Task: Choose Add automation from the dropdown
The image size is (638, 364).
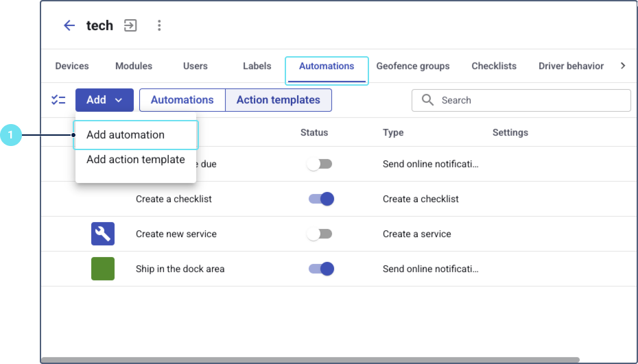Action: pyautogui.click(x=126, y=135)
